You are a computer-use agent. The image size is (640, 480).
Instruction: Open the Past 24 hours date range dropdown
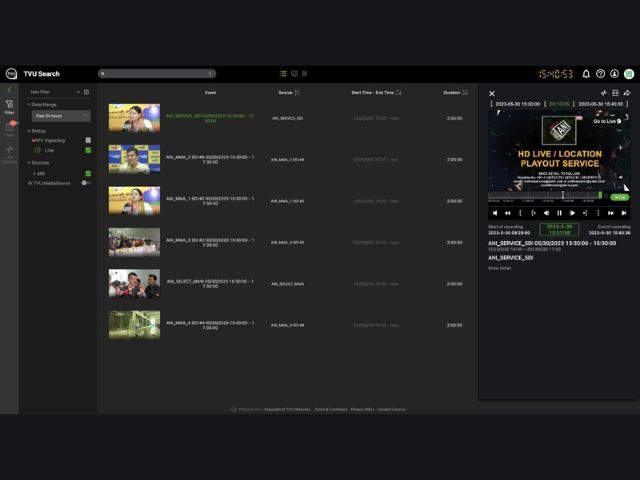click(x=60, y=116)
